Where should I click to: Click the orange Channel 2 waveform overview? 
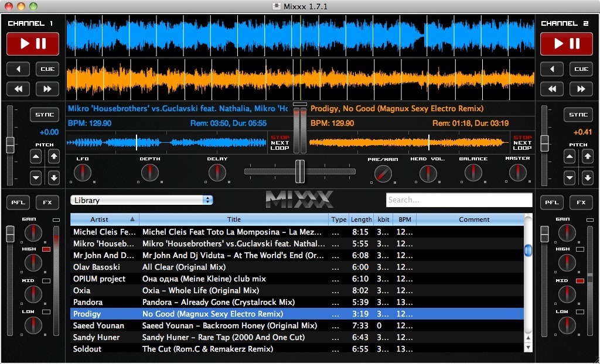[409, 143]
